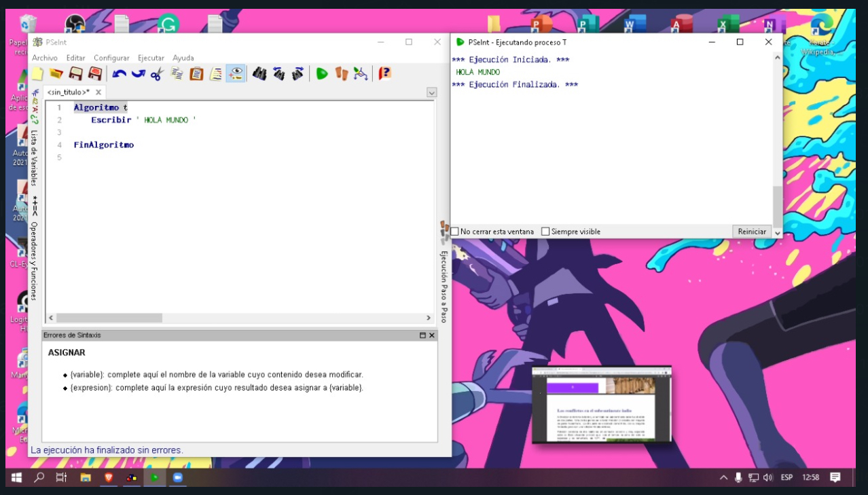This screenshot has width=868, height=495.
Task: Open the Access desktop shortcut
Action: point(681,24)
